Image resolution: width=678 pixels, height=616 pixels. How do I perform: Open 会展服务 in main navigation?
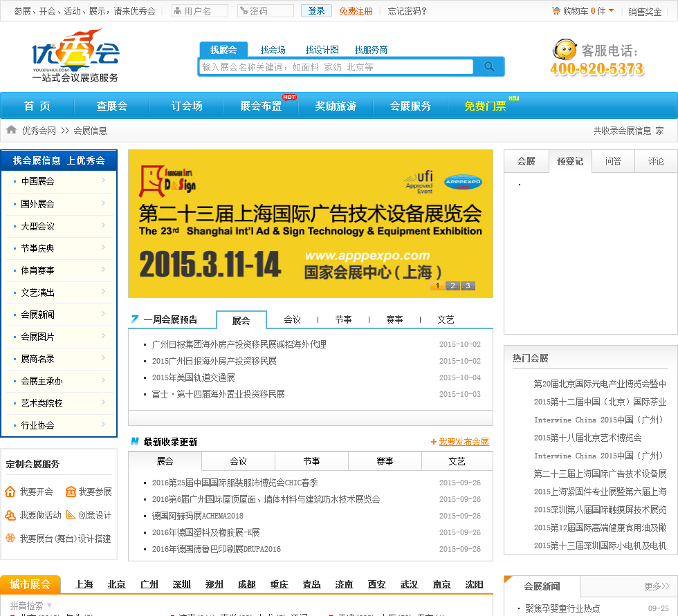click(410, 106)
